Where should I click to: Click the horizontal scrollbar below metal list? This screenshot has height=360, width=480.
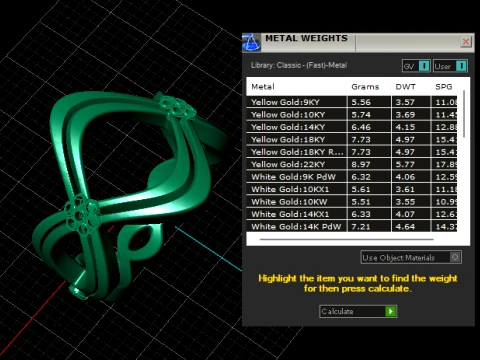click(347, 239)
